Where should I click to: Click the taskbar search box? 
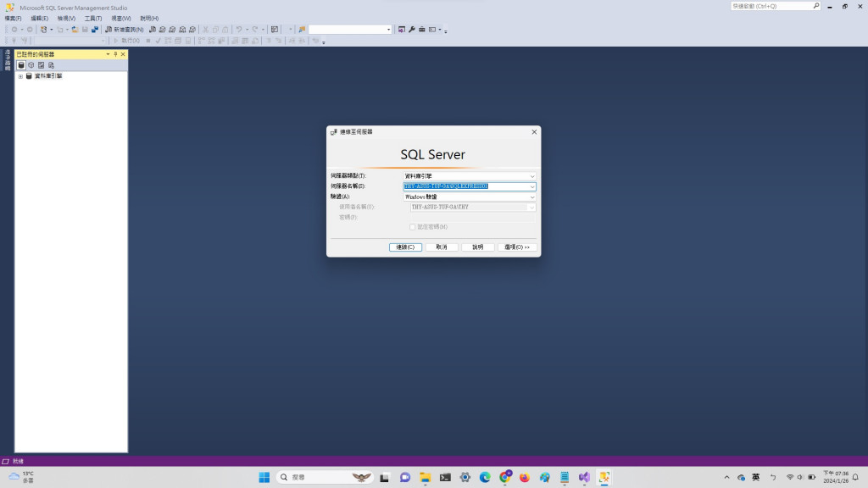325,477
